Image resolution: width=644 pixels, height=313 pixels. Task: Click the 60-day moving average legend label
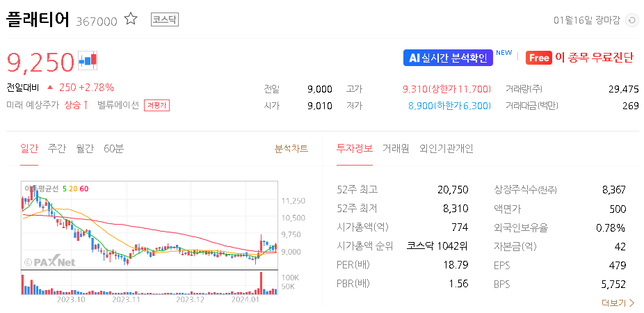tap(83, 188)
